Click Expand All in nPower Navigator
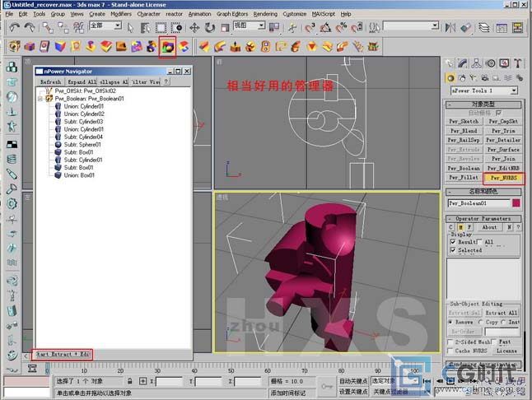Viewport: 532px width, 400px height. [82, 82]
